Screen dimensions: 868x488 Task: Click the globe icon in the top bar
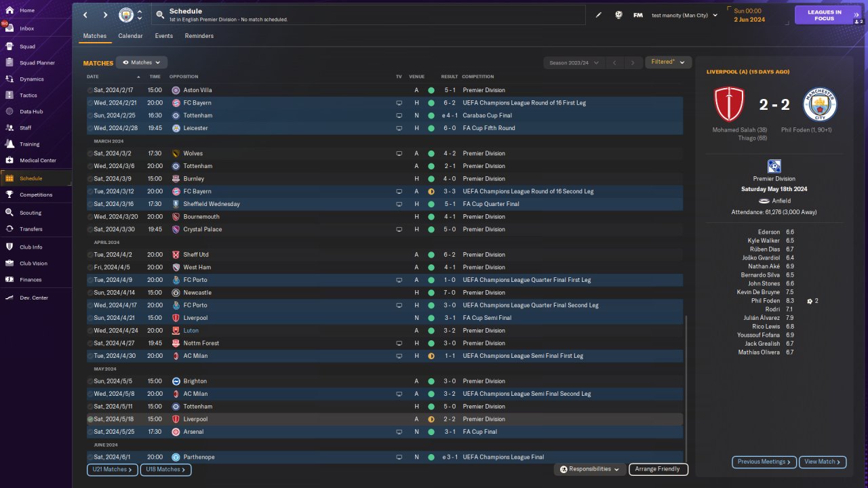(618, 15)
